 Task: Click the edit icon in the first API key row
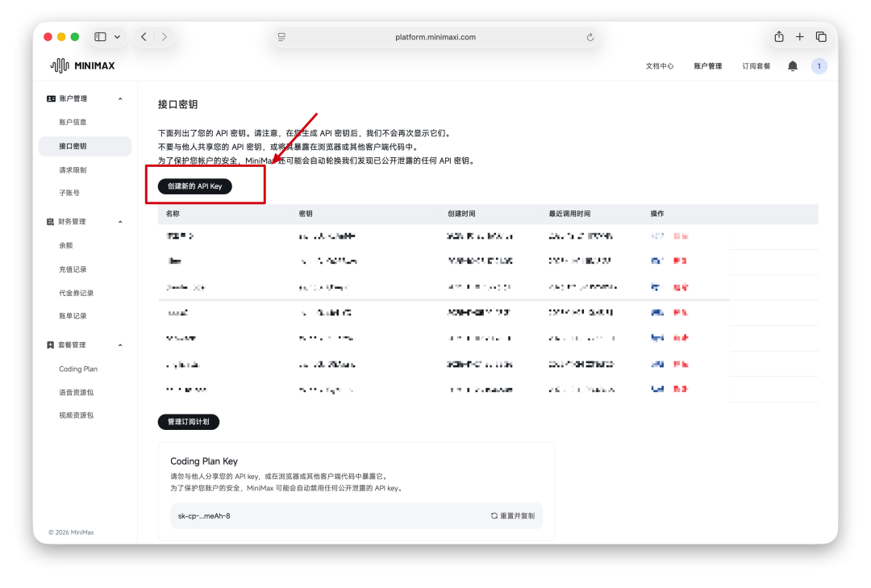659,236
